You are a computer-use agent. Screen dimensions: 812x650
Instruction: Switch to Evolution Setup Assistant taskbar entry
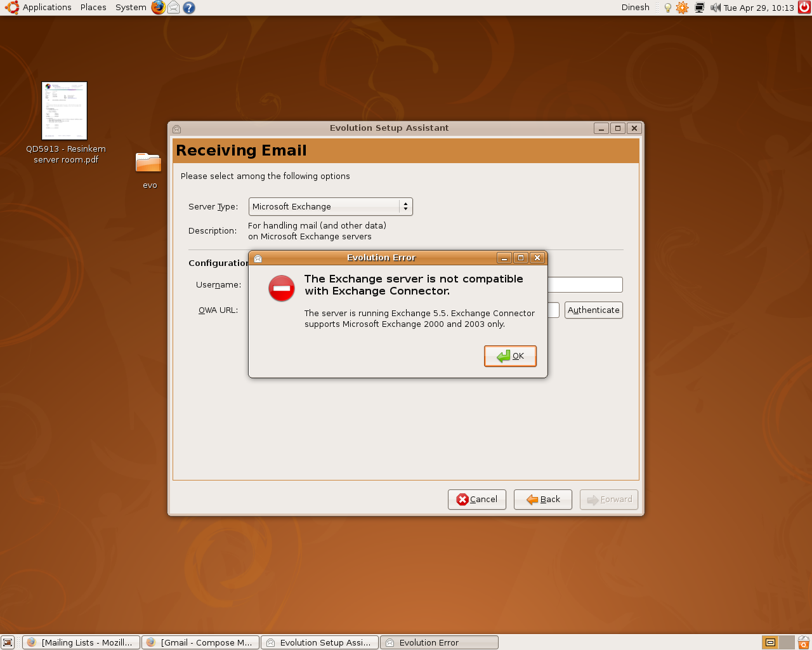[x=320, y=642]
